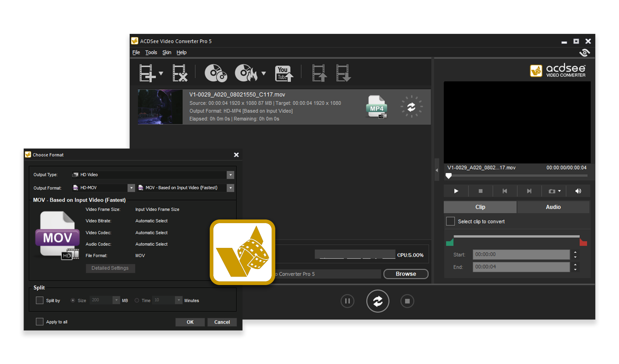The width and height of the screenshot is (619, 364).
Task: Collapse the preview panel arrow
Action: (437, 170)
